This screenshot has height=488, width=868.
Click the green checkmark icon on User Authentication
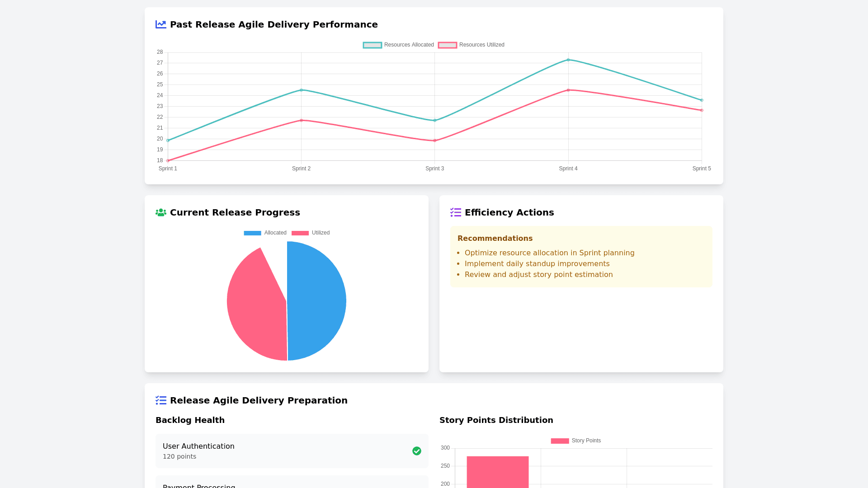click(416, 451)
